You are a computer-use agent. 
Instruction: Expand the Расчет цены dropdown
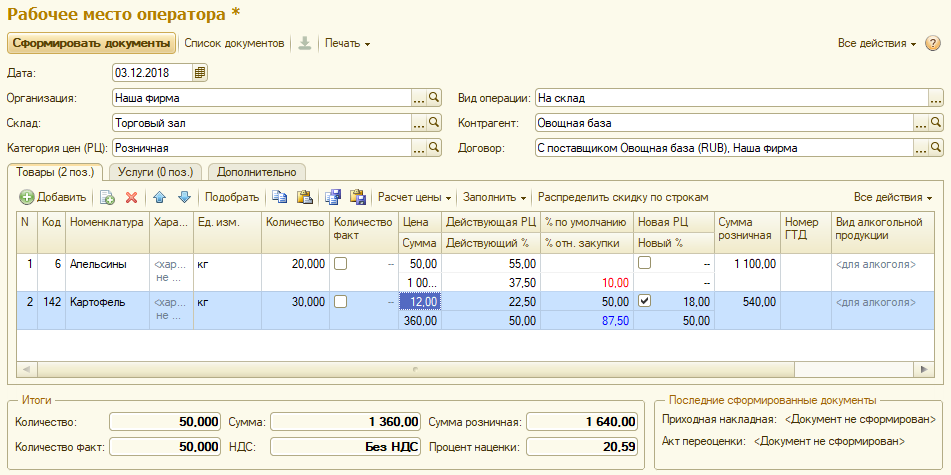(x=415, y=197)
